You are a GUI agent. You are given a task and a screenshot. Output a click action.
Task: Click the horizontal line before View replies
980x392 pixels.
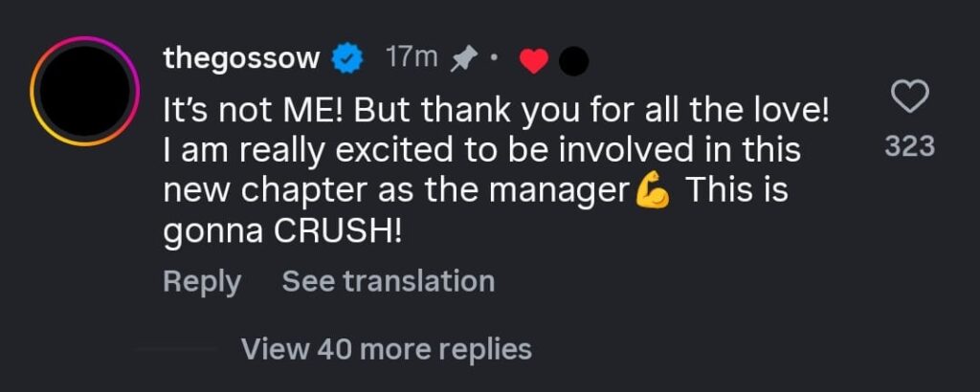(177, 350)
